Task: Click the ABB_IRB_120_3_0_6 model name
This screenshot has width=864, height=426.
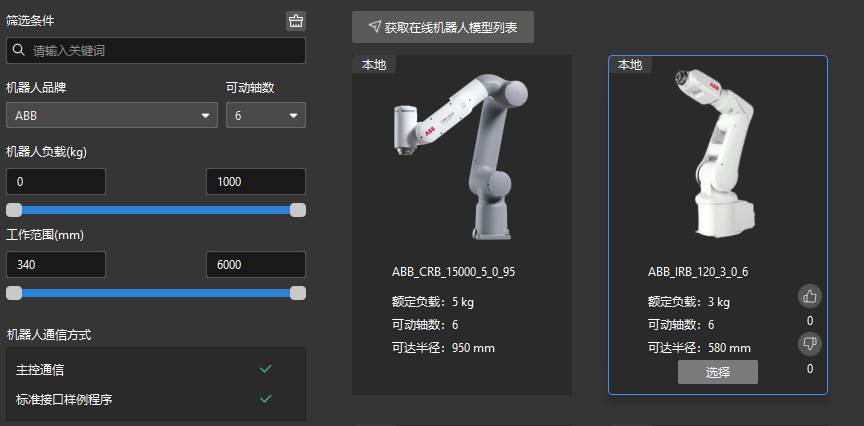Action: point(698,272)
